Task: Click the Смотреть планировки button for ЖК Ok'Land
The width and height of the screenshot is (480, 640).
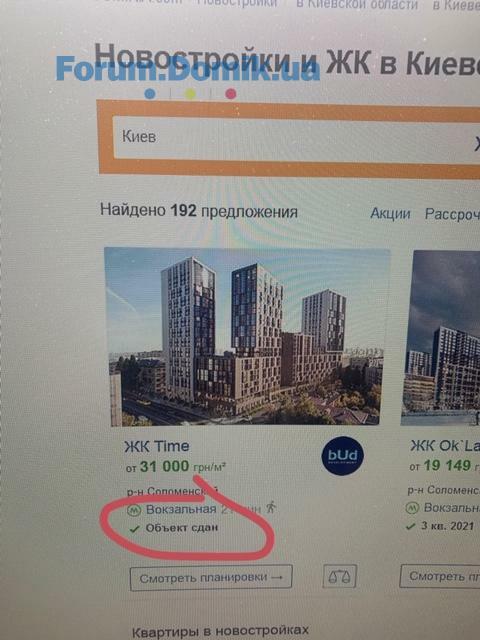Action: coord(440,576)
